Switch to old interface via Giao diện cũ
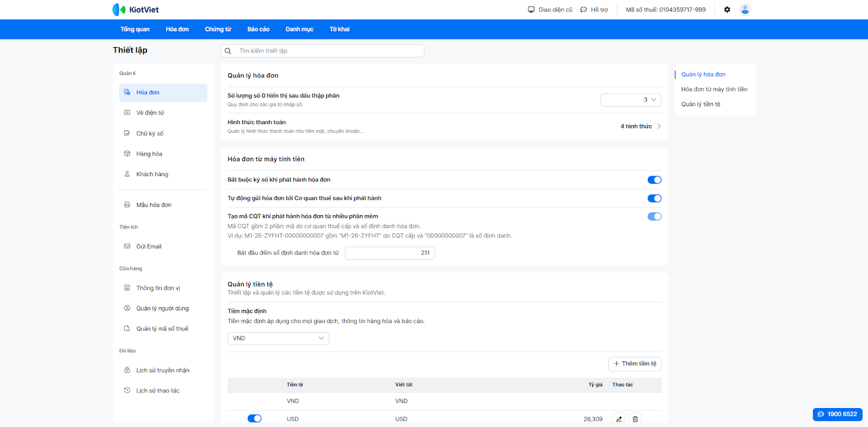 click(x=550, y=10)
